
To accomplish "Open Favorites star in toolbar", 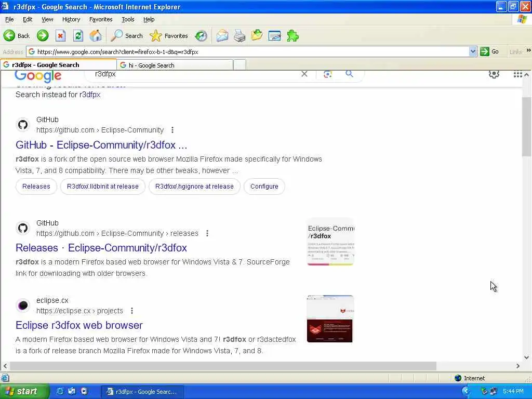I will pos(169,36).
